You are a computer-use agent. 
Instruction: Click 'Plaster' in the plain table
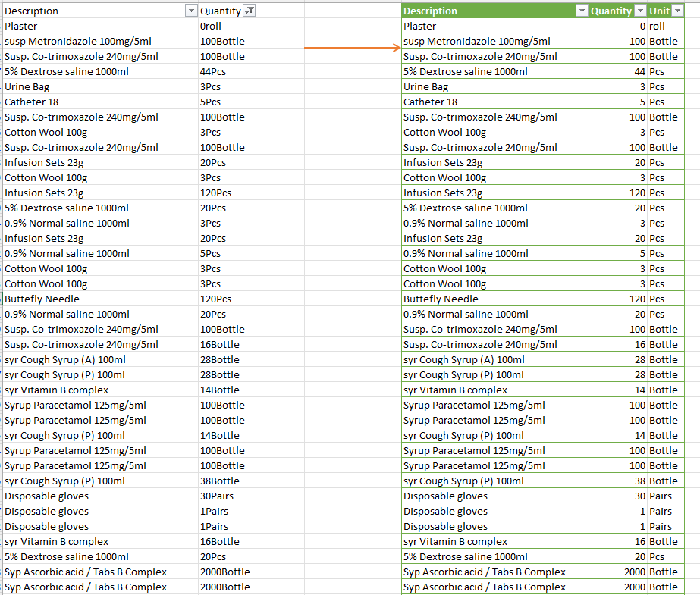tap(21, 27)
